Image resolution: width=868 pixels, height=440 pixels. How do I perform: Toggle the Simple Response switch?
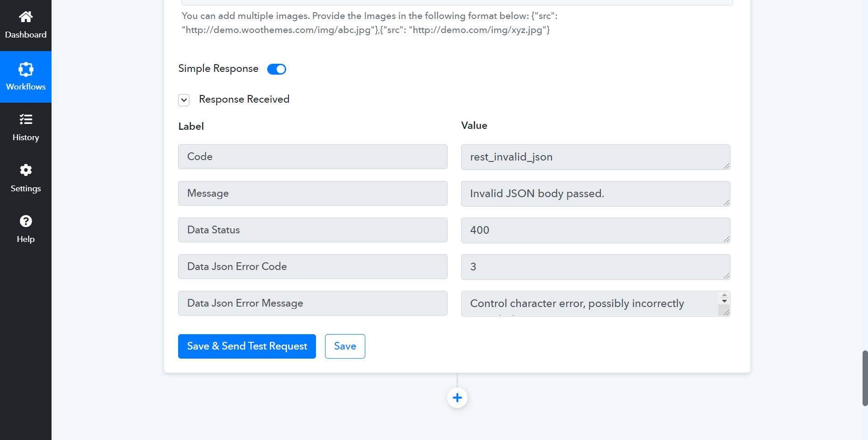277,69
